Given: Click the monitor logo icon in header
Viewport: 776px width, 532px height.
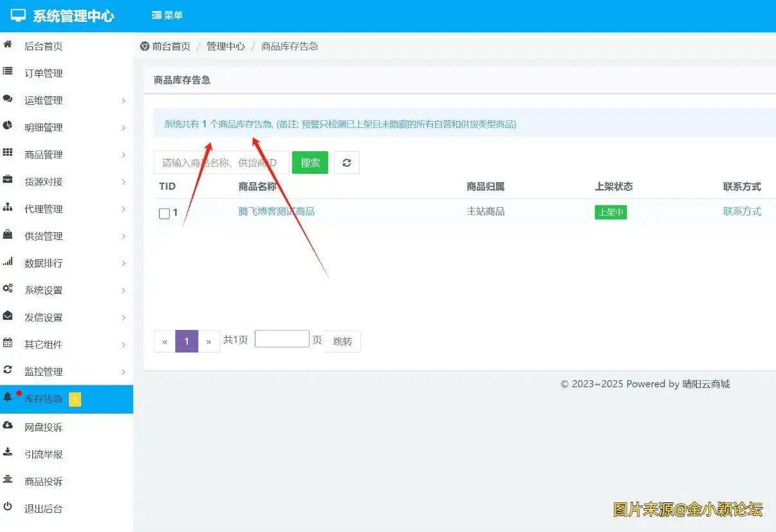Looking at the screenshot, I should [19, 16].
